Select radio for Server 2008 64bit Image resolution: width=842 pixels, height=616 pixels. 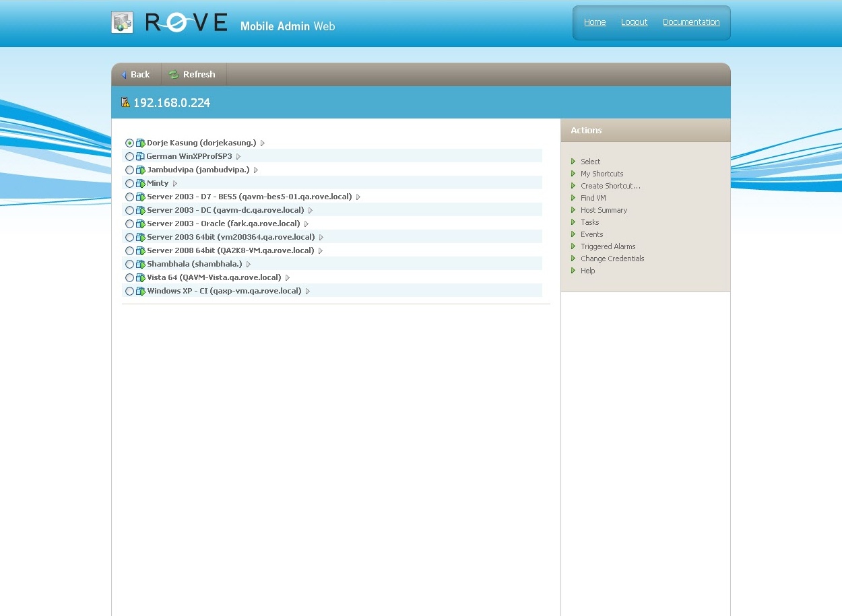click(x=129, y=250)
